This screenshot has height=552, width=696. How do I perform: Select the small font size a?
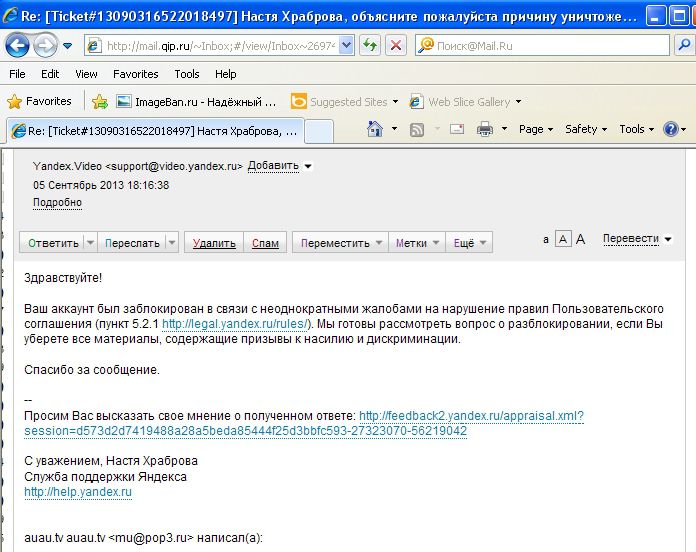pos(546,240)
